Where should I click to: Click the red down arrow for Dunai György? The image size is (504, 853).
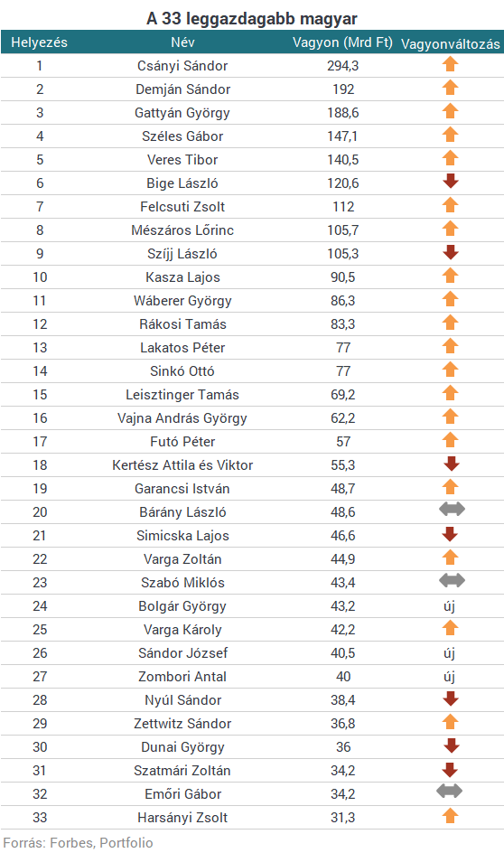pos(452,745)
